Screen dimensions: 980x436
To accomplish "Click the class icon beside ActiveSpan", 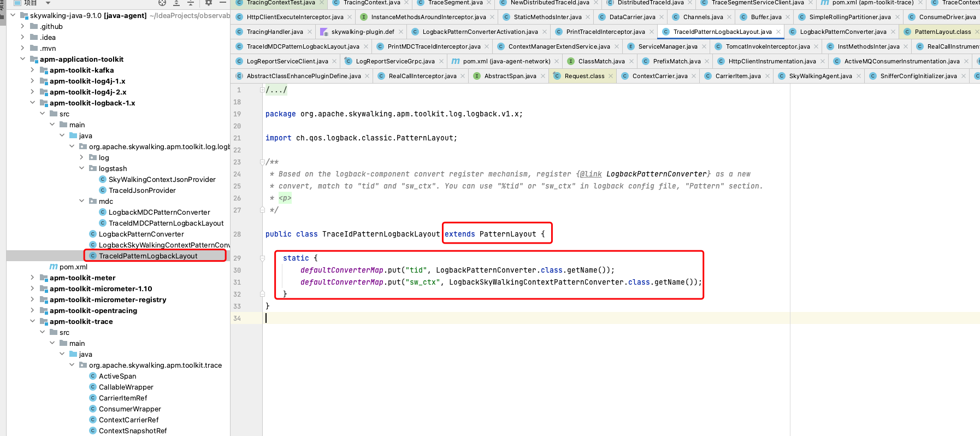I will (93, 376).
